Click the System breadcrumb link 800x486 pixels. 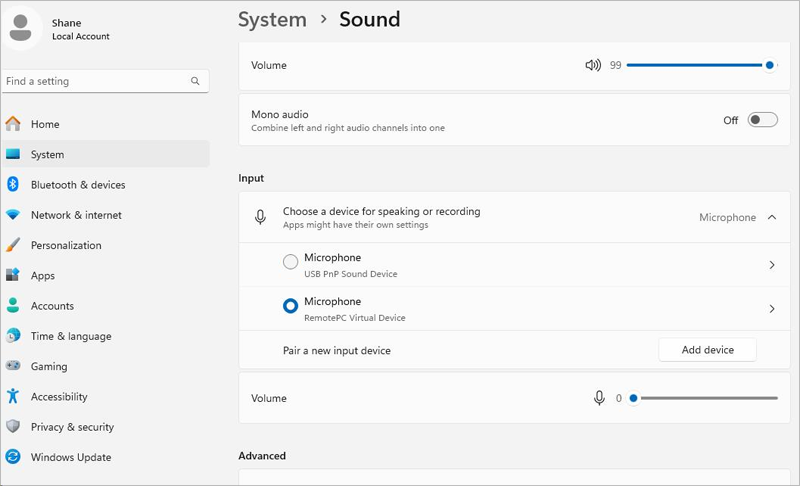[x=272, y=19]
